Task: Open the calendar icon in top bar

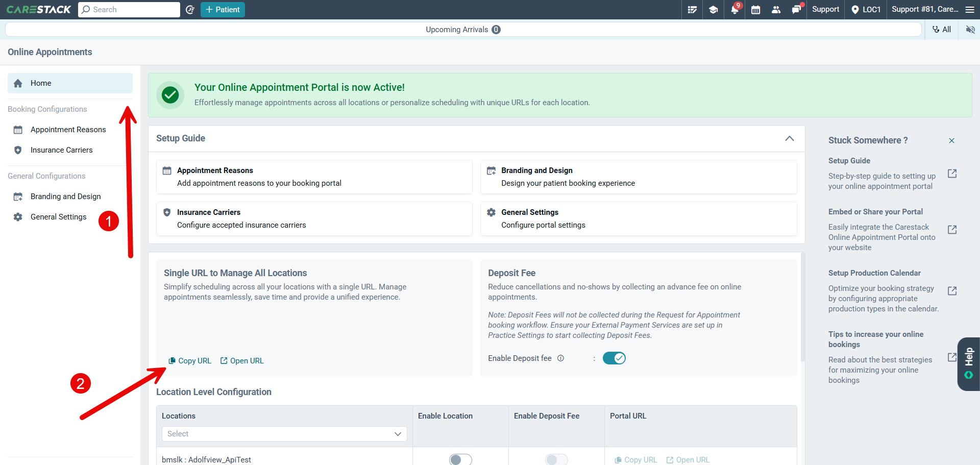Action: tap(756, 10)
